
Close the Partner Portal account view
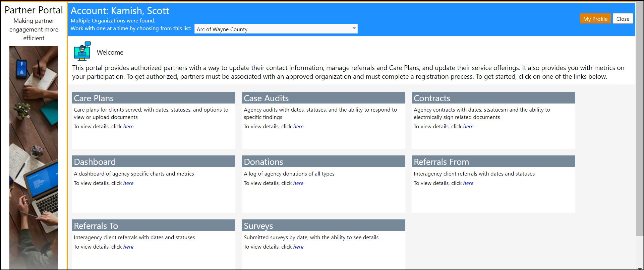[623, 19]
